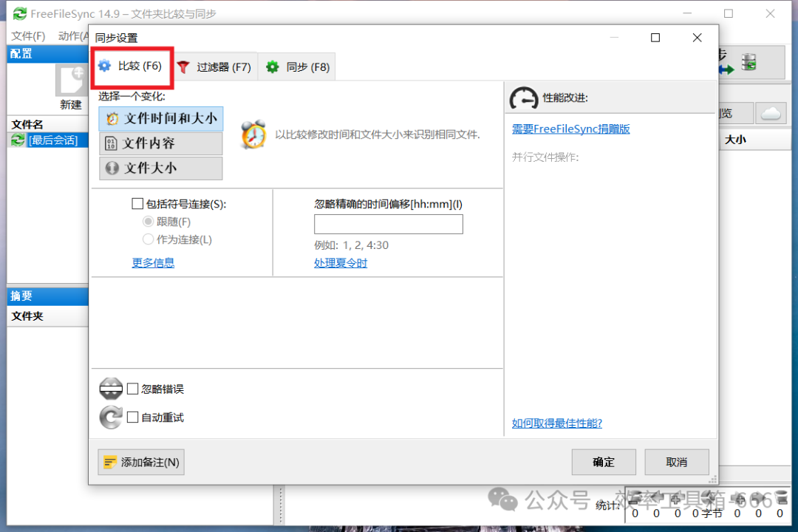Select 文件内容 comparison method

(x=161, y=143)
